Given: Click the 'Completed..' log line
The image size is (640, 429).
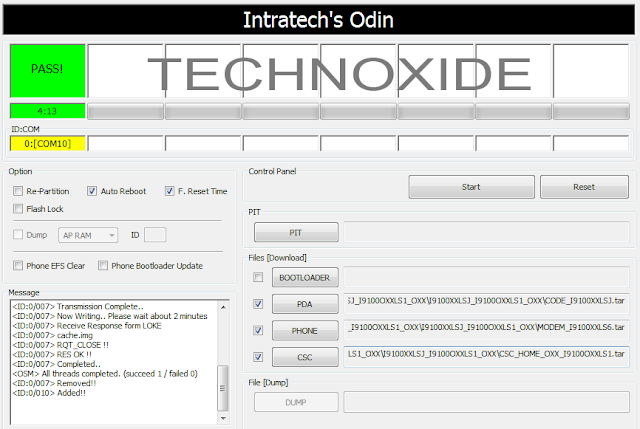Looking at the screenshot, I should point(56,364).
